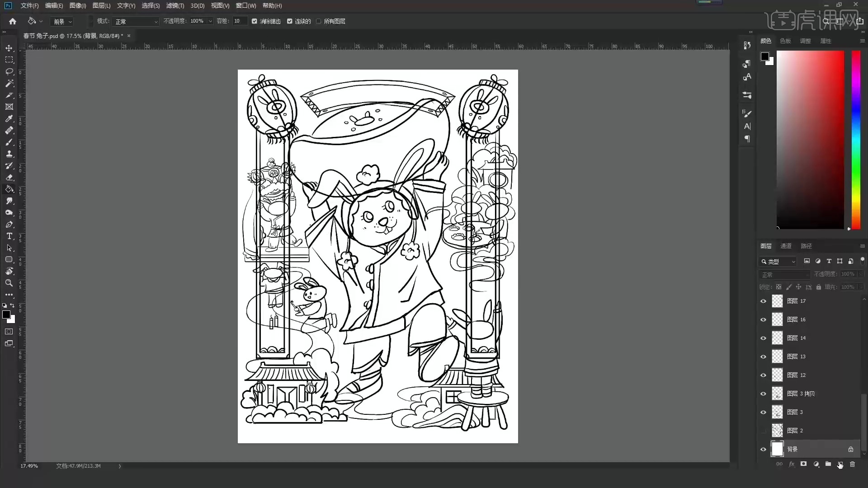Click the vertical hue slider bar
868x488 pixels.
(856, 140)
